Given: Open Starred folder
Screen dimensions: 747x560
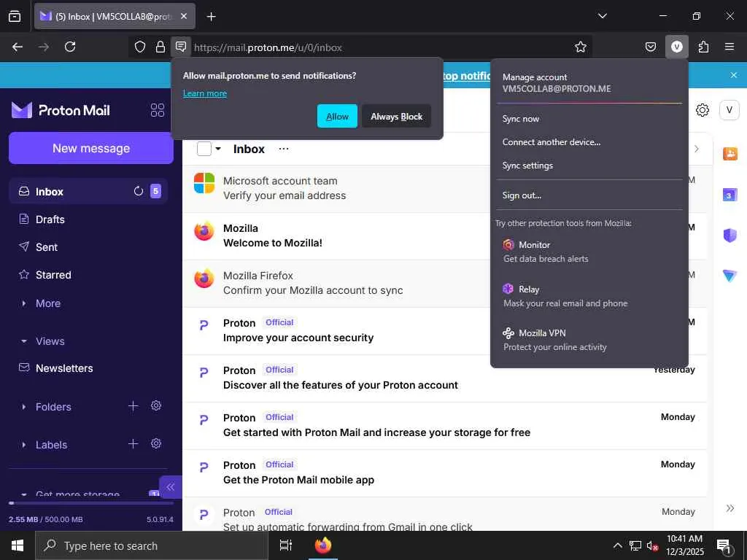Looking at the screenshot, I should tap(88, 275).
